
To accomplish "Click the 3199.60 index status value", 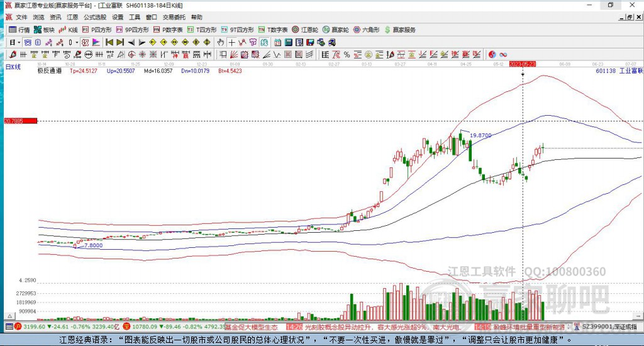I will (x=34, y=326).
